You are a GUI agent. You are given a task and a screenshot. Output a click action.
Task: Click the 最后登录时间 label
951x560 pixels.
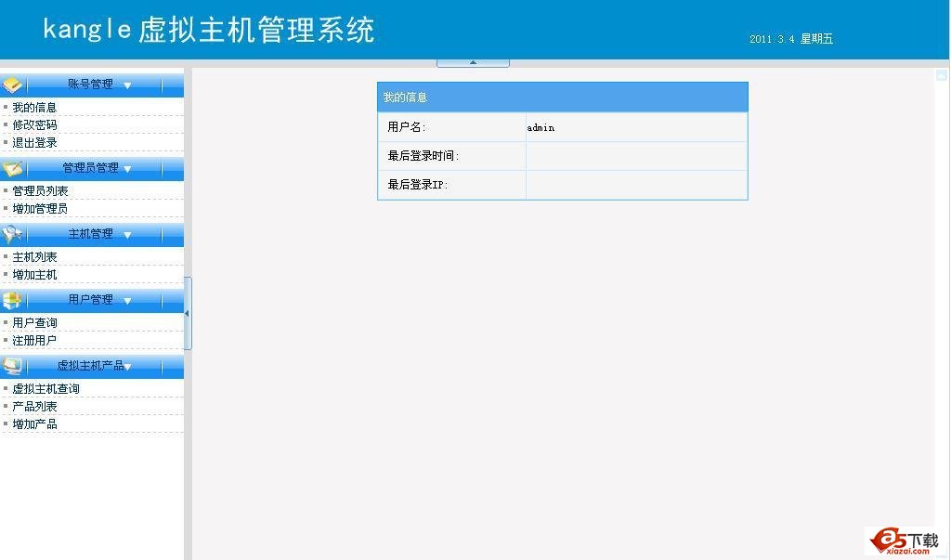coord(423,156)
